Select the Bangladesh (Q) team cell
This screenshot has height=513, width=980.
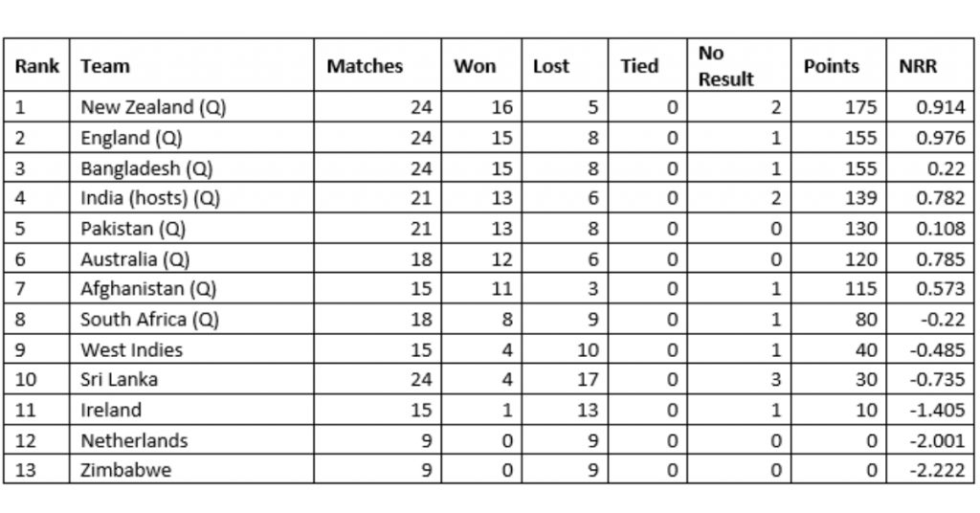tap(191, 167)
